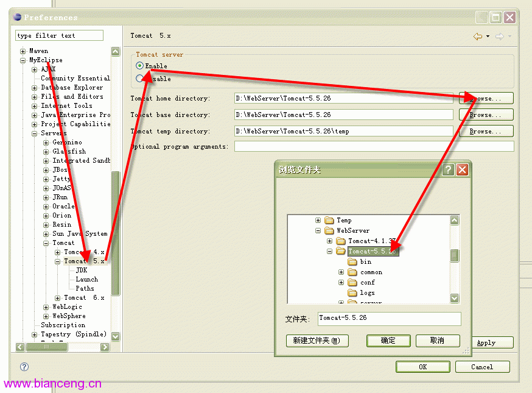Click the 取消 cancel button
The image size is (532, 393).
pos(438,341)
